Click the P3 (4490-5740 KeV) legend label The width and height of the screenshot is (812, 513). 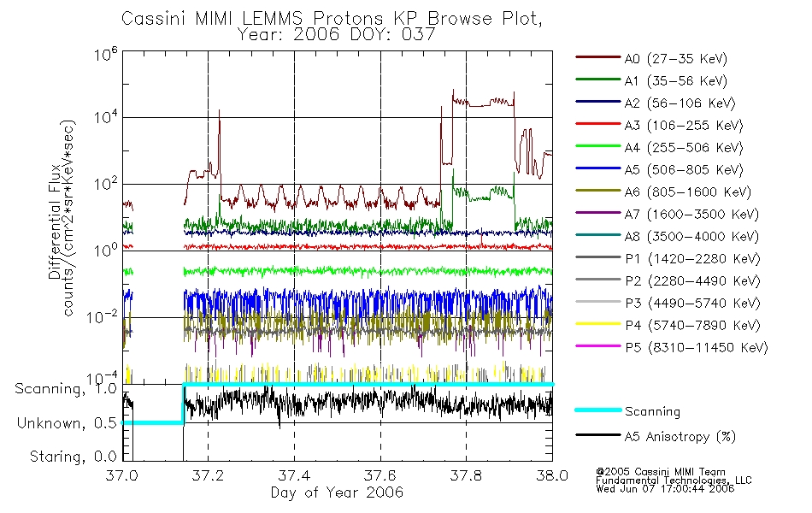[692, 304]
